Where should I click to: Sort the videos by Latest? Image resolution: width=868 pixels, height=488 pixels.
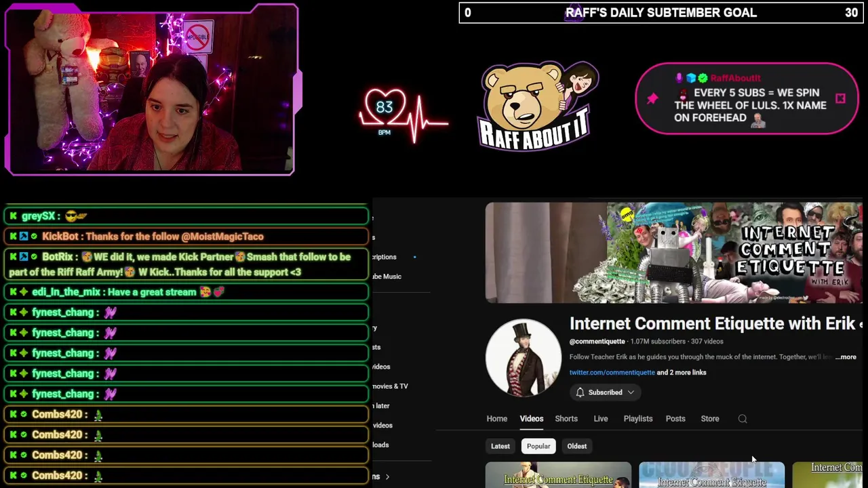pyautogui.click(x=500, y=446)
